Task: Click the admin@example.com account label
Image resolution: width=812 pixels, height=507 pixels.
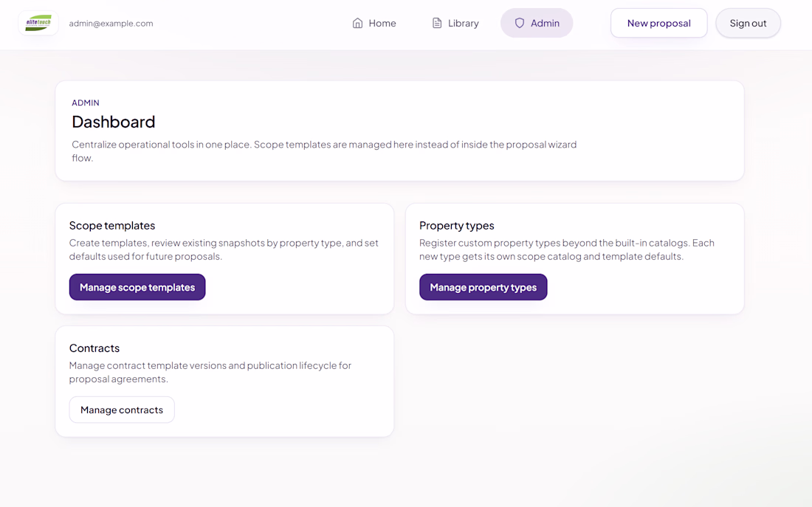Action: (x=111, y=24)
